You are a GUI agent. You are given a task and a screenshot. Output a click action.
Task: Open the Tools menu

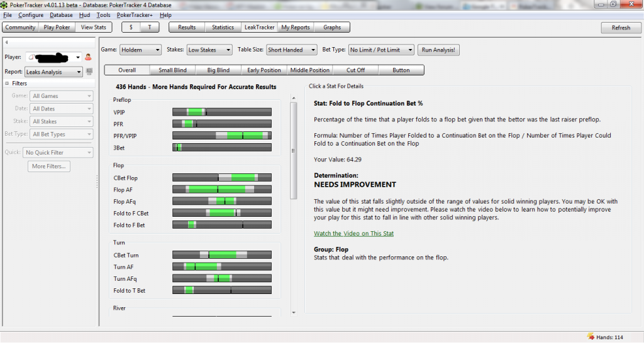click(104, 15)
